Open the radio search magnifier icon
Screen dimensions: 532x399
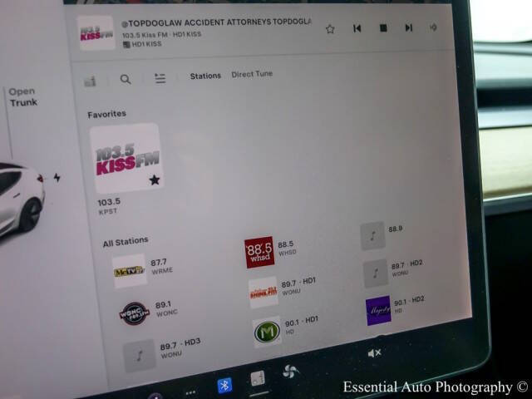point(126,80)
